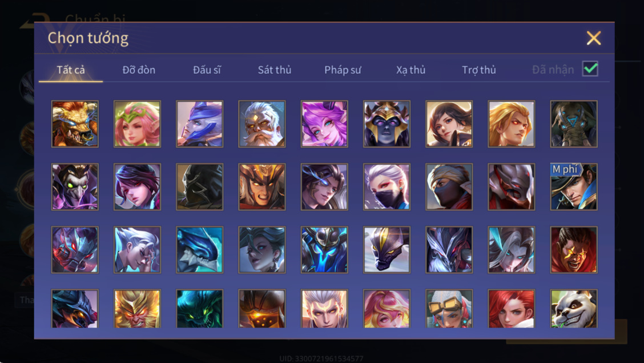Screen dimensions: 644x363
Task: Filter heroes by 'Xạ thủ' tab
Action: (410, 70)
